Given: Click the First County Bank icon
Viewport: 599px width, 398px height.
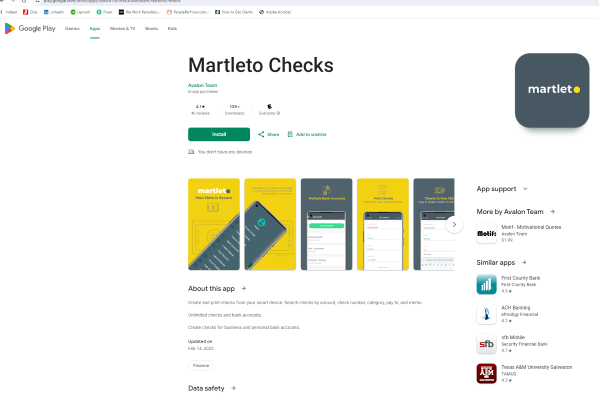Looking at the screenshot, I should coord(486,285).
